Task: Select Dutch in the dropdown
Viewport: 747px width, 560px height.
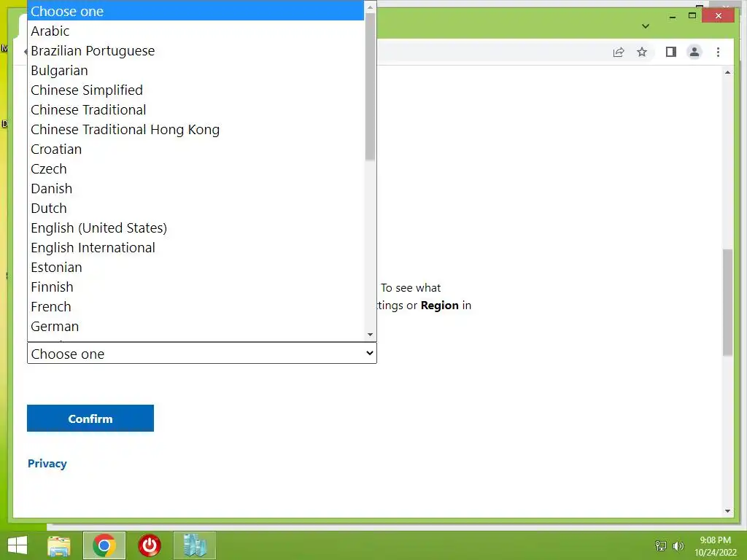Action: coord(196,208)
